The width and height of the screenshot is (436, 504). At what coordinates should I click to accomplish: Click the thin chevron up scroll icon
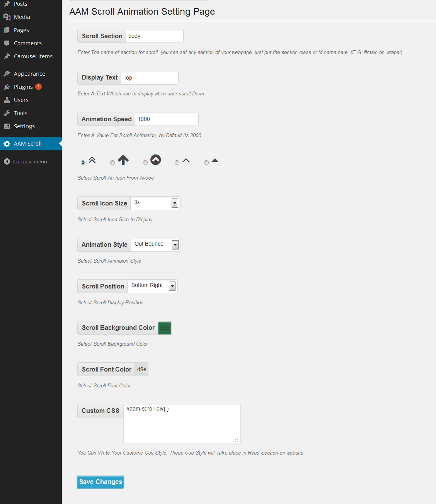click(x=186, y=160)
